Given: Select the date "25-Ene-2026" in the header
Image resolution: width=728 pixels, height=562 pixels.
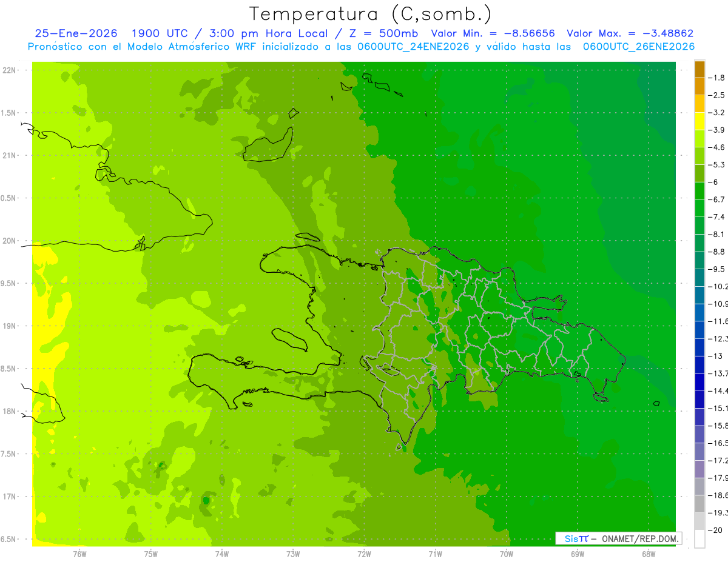Looking at the screenshot, I should click(76, 33).
